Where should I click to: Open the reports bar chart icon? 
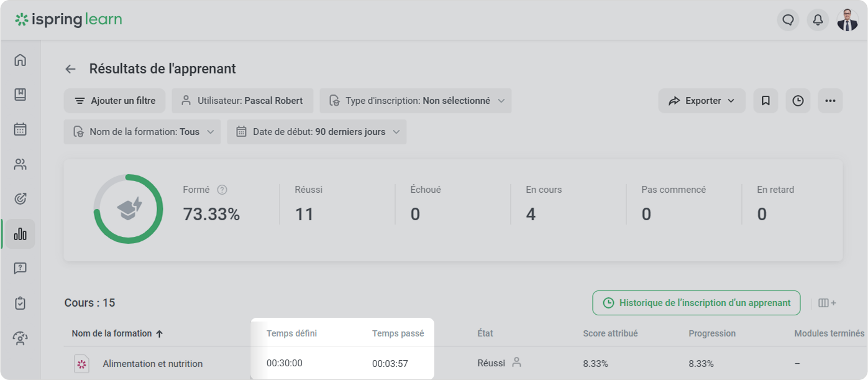(x=20, y=234)
